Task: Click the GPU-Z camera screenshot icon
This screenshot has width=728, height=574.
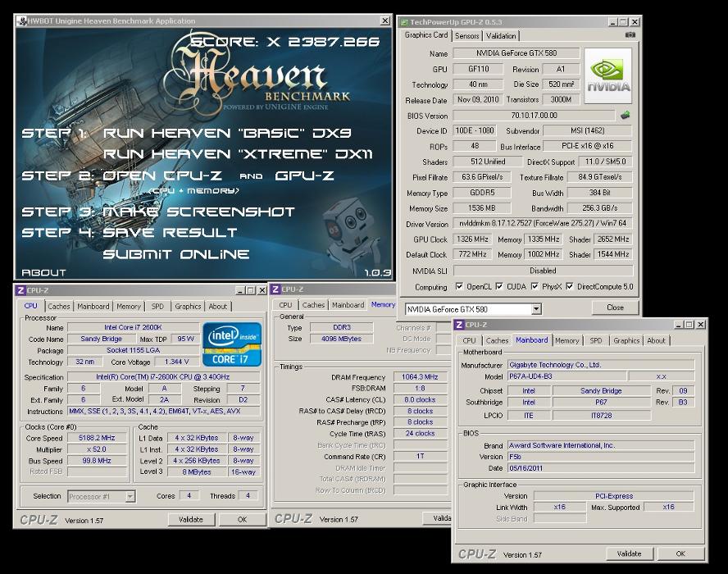Action: click(630, 34)
